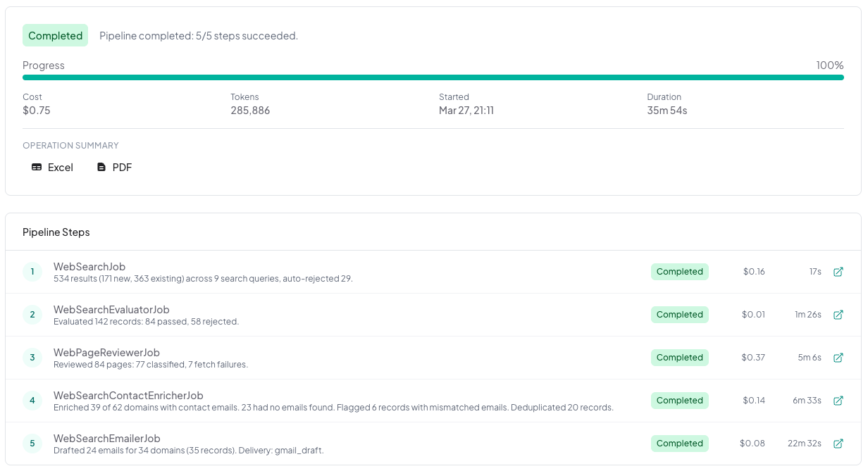868x471 pixels.
Task: Click the 285,886 tokens value
Action: 251,111
